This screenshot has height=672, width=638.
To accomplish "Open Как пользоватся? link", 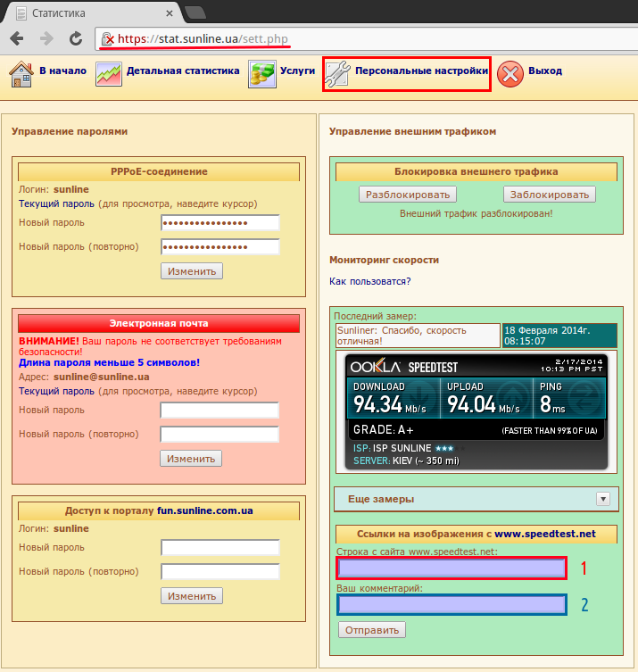I will pos(369,281).
